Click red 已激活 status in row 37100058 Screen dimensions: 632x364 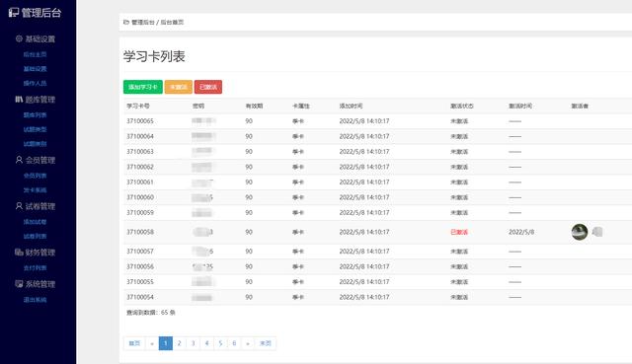click(459, 232)
